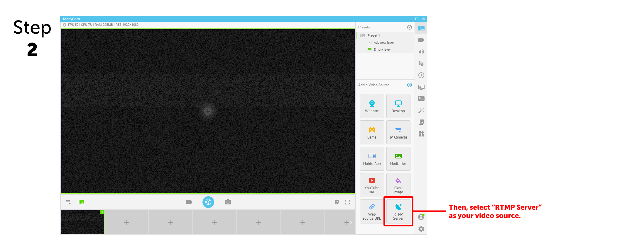The width and height of the screenshot is (644, 251).
Task: Click the info icon beside FPS stats
Action: coord(65,25)
